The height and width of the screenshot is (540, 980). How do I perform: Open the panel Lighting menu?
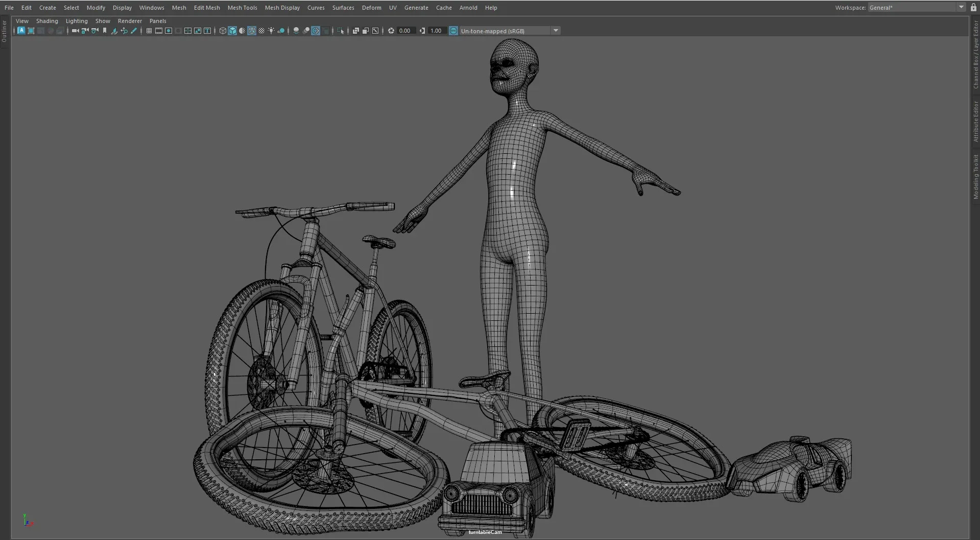click(77, 21)
